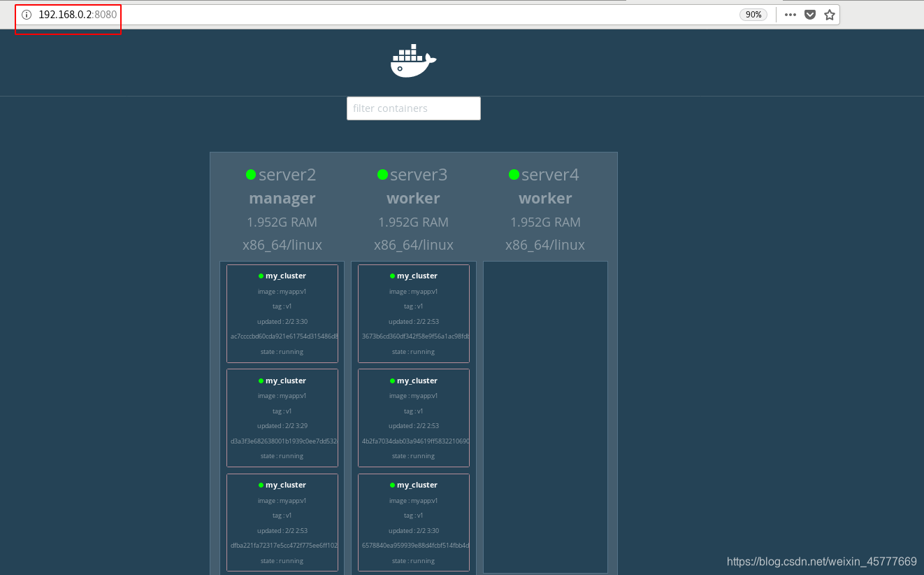Save page using the Pocket icon
The width and height of the screenshot is (924, 575).
pos(810,15)
